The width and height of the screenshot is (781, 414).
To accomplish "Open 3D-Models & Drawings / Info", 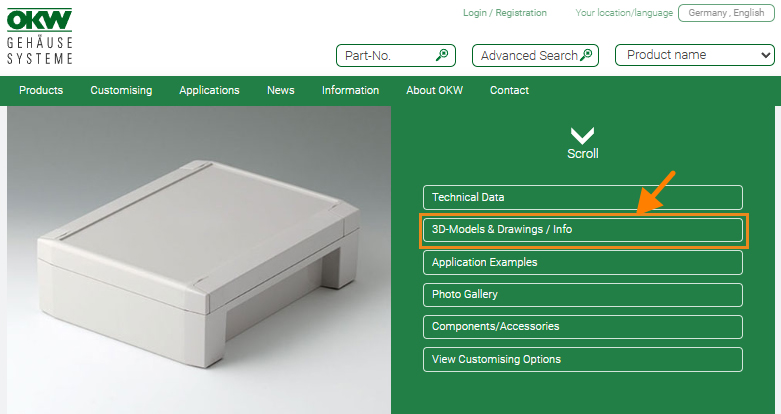I will pyautogui.click(x=582, y=230).
